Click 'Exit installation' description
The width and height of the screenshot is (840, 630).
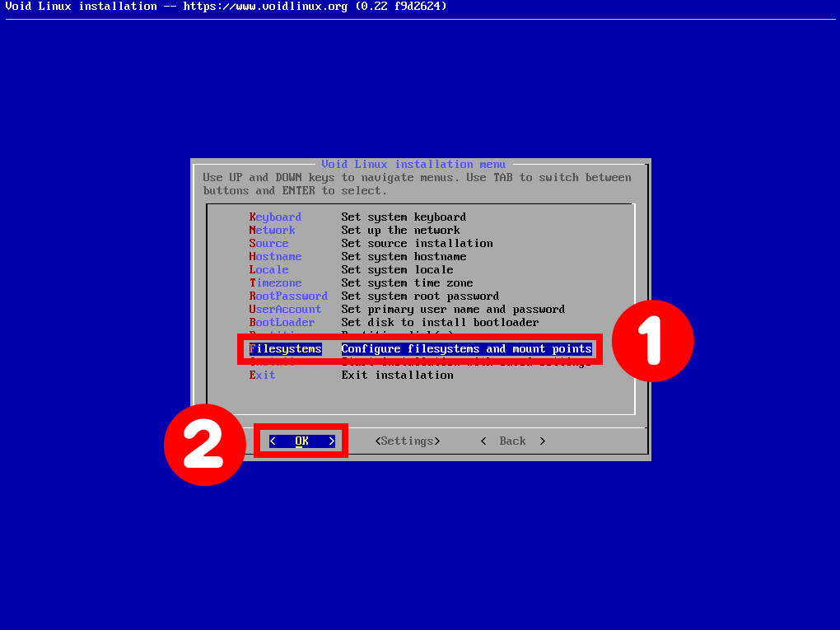(397, 375)
